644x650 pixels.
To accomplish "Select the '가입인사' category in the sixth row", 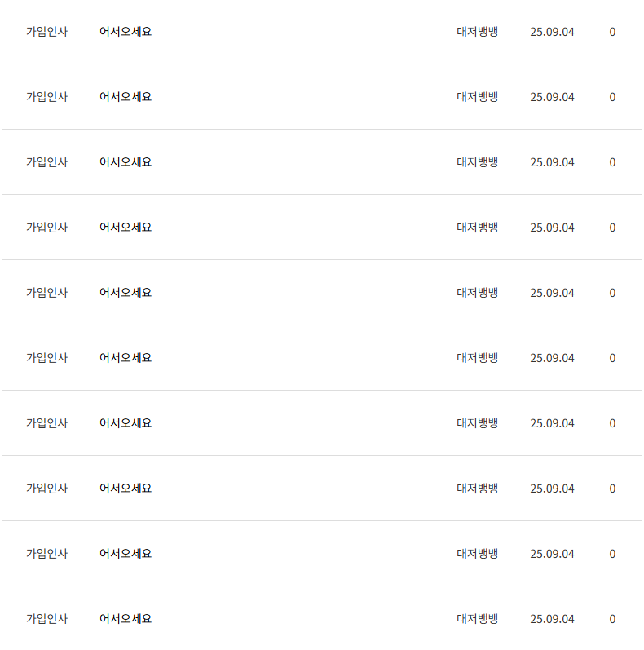I will click(46, 358).
